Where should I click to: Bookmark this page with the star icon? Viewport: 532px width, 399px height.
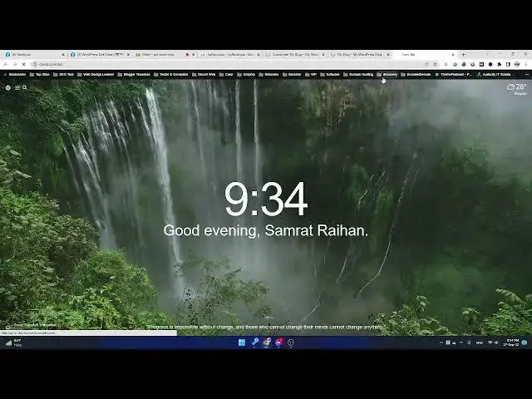(435, 64)
